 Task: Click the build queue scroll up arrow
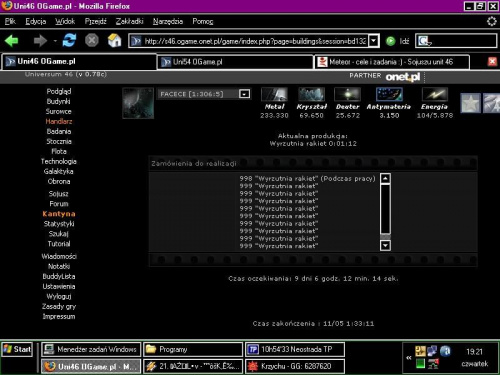tap(385, 179)
